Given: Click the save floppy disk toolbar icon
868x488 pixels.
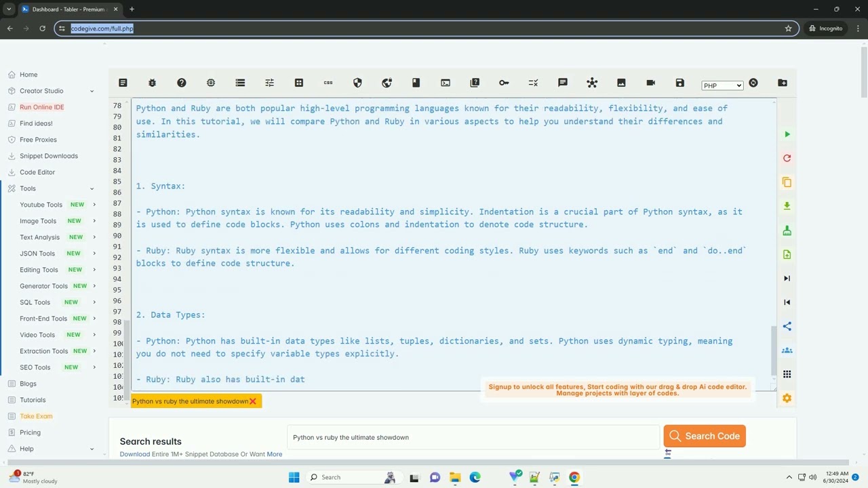Looking at the screenshot, I should tap(680, 83).
